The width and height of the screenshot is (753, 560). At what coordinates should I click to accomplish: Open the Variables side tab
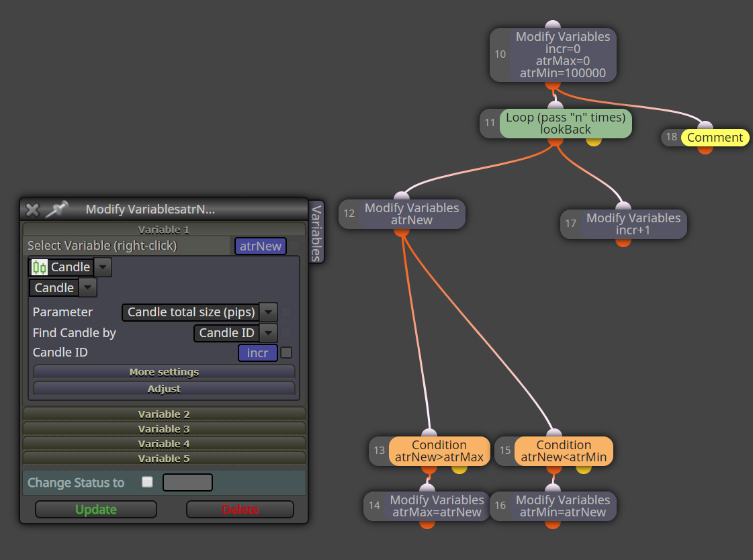pos(316,233)
